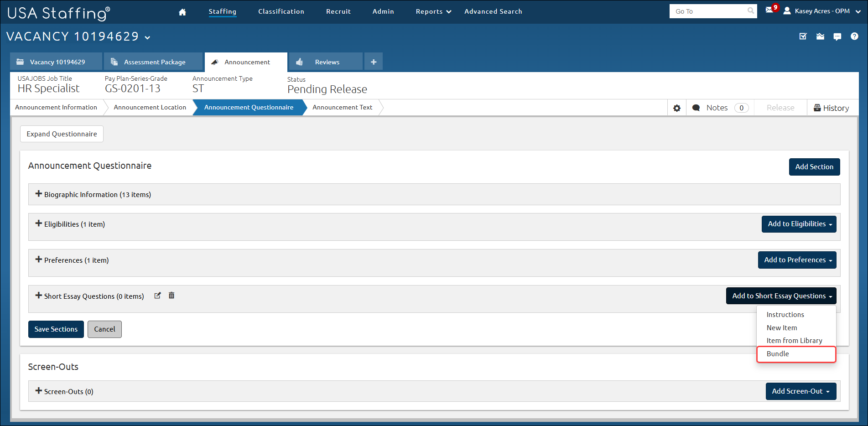This screenshot has width=868, height=426.
Task: Open the Notes panel
Action: coord(720,108)
